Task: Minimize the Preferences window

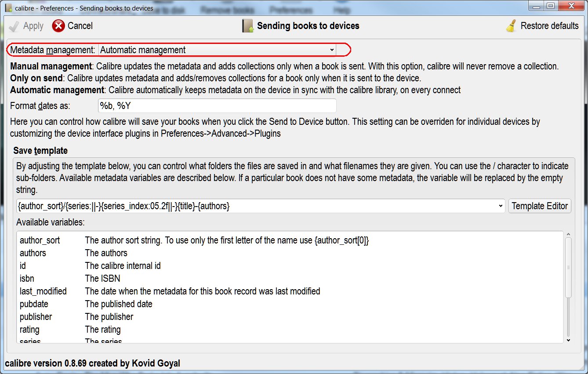Action: click(537, 6)
